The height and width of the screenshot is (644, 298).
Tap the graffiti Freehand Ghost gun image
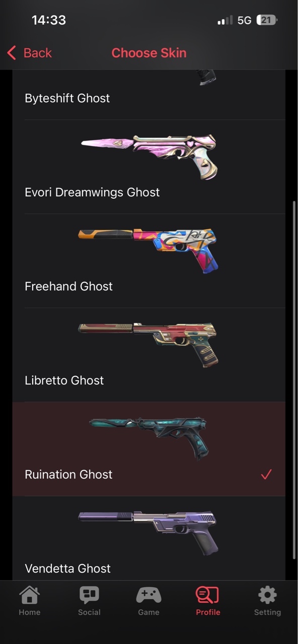pos(148,250)
